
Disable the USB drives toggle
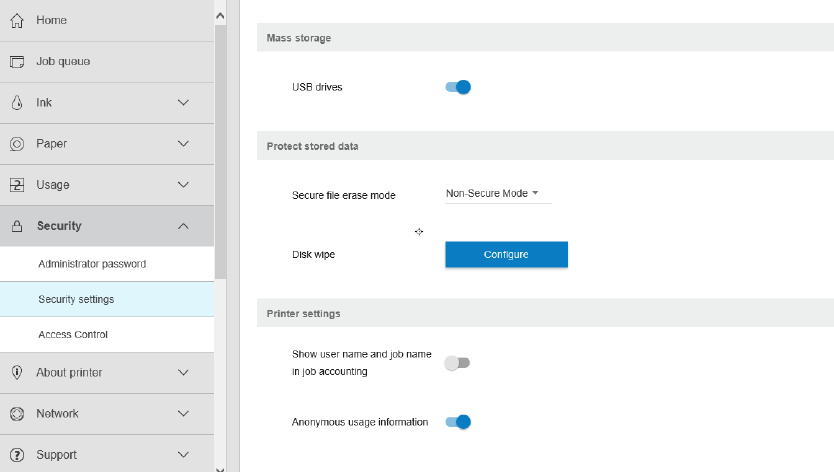point(458,87)
